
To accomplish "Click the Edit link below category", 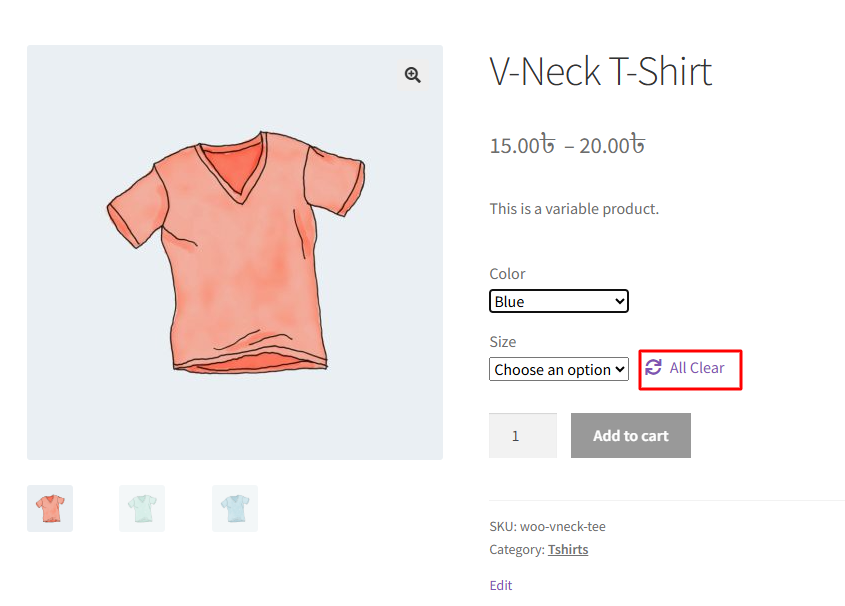I will (501, 585).
